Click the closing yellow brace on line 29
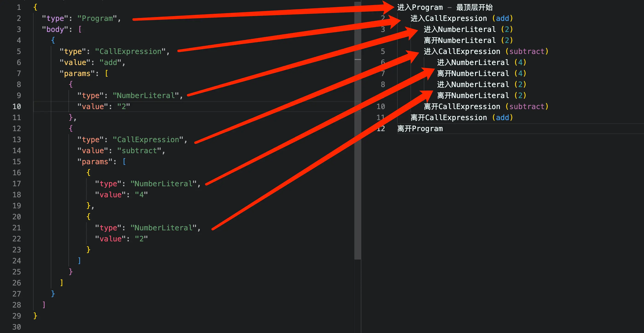Viewport: 644px width, 333px height. 35,316
